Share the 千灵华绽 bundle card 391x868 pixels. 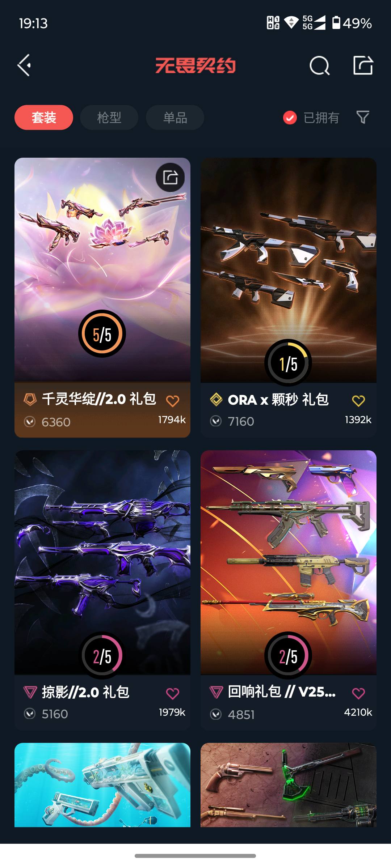tap(170, 177)
